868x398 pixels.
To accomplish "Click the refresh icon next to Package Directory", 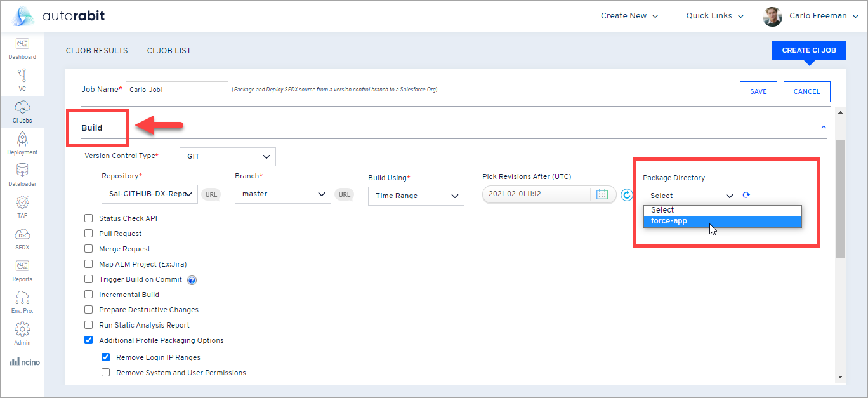I will 746,195.
